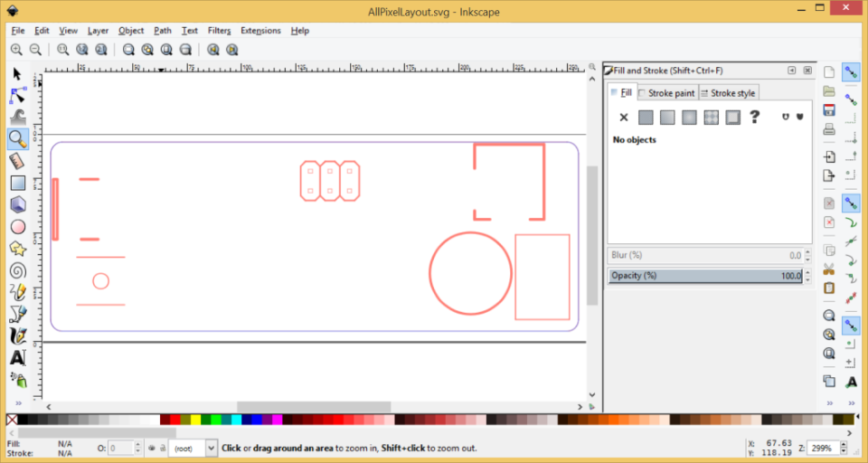Select the Zoom magnifier tool in toolbox

[x=18, y=139]
